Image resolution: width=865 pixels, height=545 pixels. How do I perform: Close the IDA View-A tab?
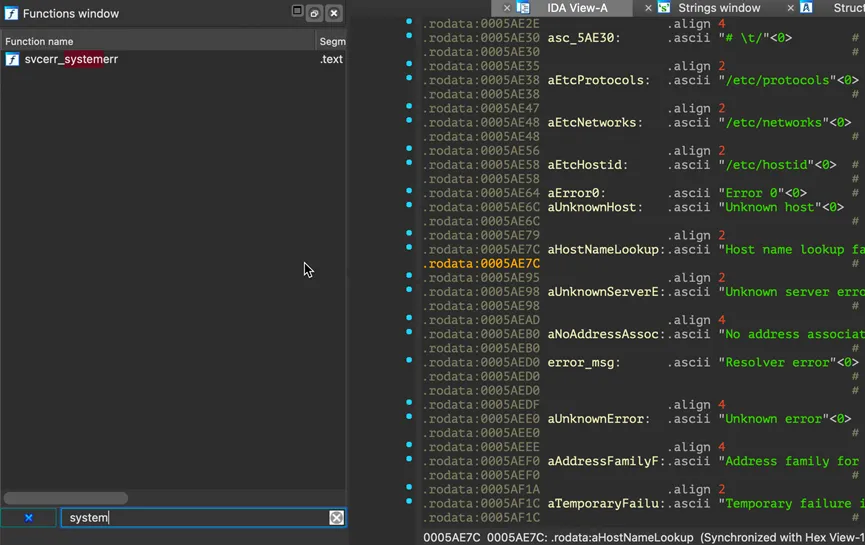coord(507,8)
